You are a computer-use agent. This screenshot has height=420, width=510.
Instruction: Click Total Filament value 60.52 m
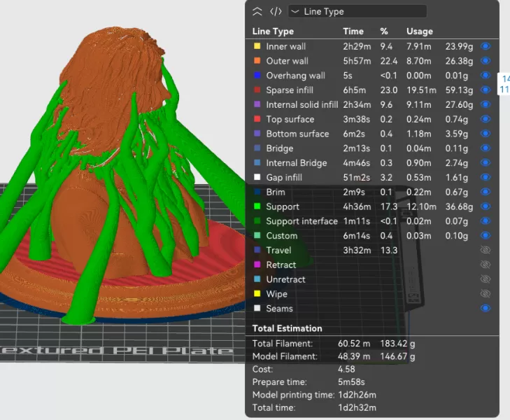click(354, 344)
